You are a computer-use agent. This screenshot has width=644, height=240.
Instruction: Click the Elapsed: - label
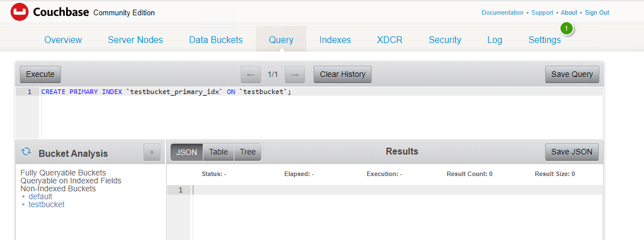299,174
